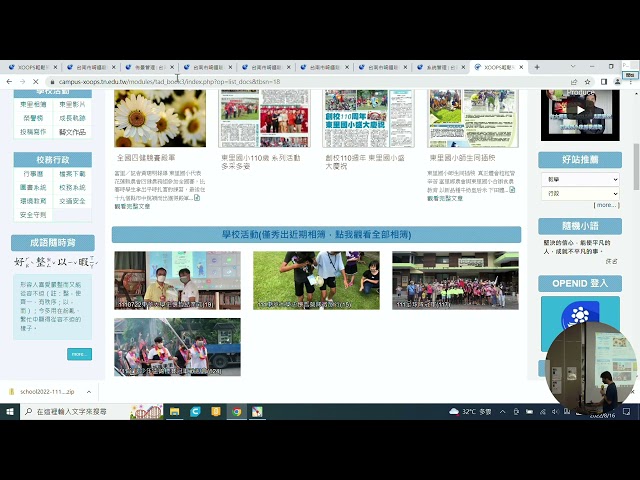Click [more...] under the 好站推薦 dropdowns
Image resolution: width=640 pixels, height=480 pixels.
pyautogui.click(x=607, y=205)
